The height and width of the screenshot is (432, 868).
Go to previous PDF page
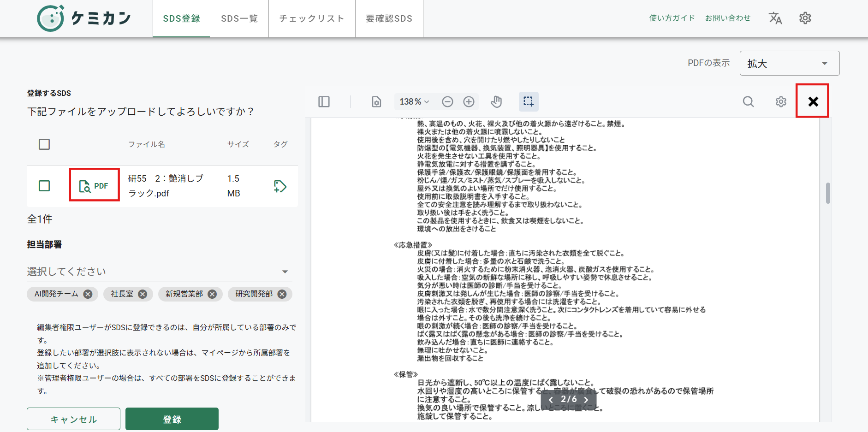551,400
